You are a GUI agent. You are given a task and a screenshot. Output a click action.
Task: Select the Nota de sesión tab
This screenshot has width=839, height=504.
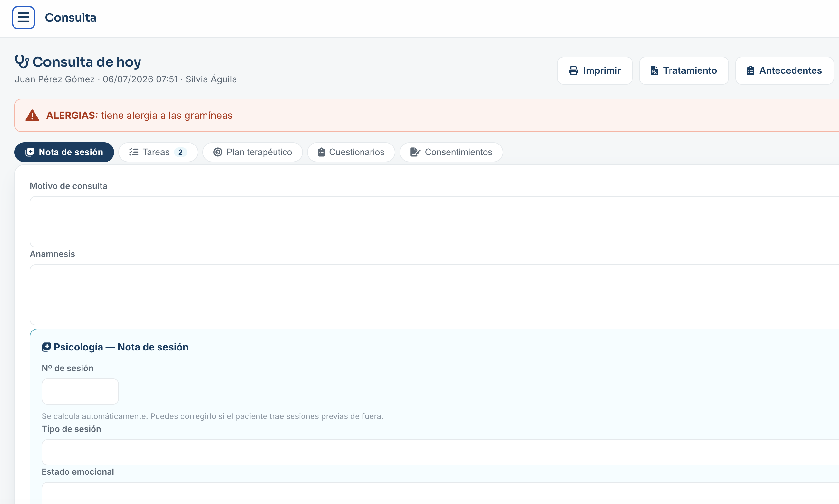[x=64, y=152]
